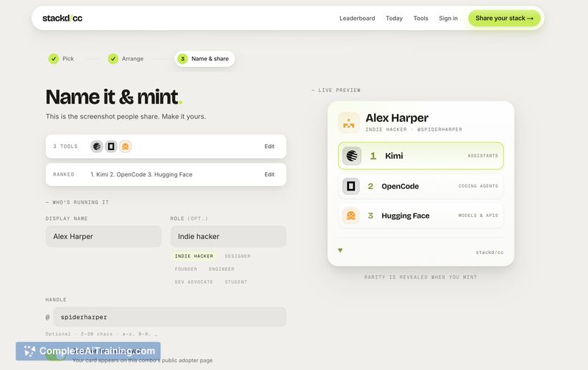Select the OpenCode row in live preview

(x=420, y=186)
